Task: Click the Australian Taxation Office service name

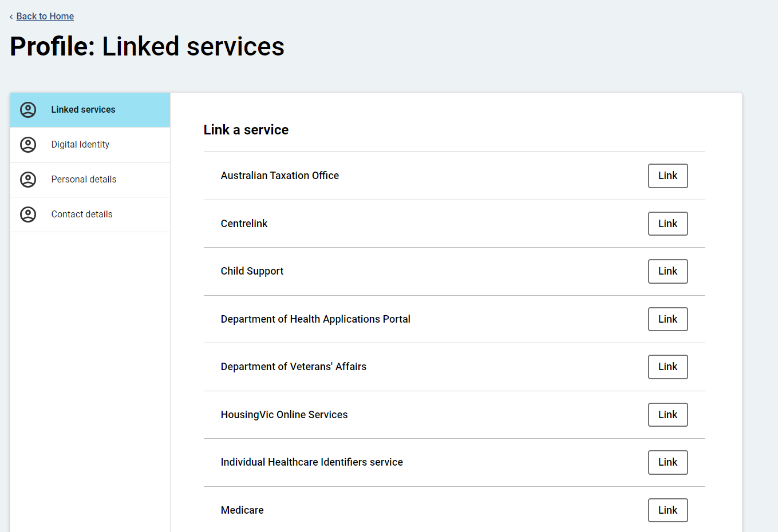Action: [279, 176]
